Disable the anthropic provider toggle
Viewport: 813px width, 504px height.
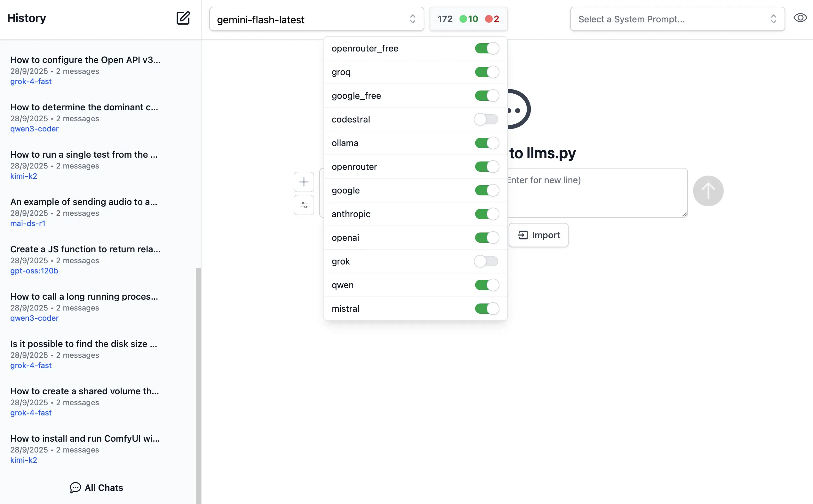click(x=487, y=214)
